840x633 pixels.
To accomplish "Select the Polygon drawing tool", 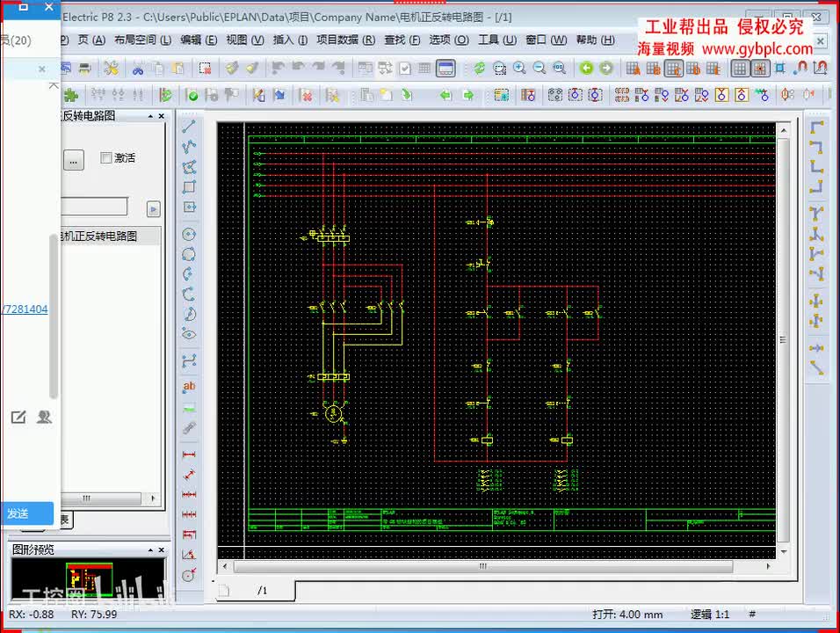I will click(x=189, y=167).
